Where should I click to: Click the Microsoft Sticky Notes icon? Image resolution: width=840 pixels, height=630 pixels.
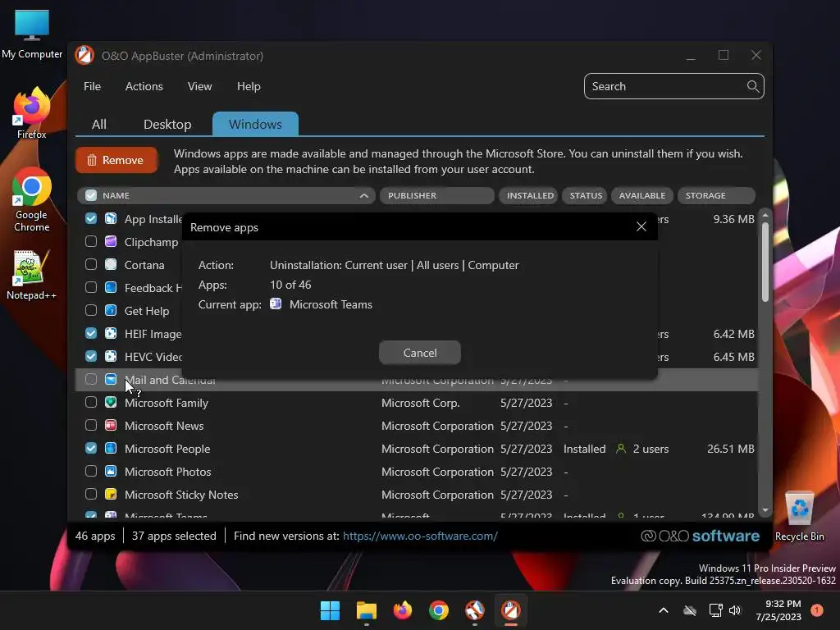pyautogui.click(x=111, y=495)
